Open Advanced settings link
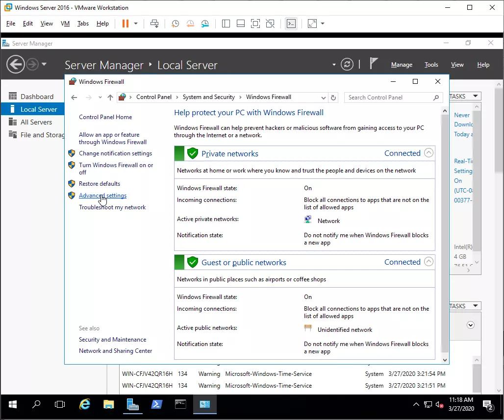 point(102,196)
